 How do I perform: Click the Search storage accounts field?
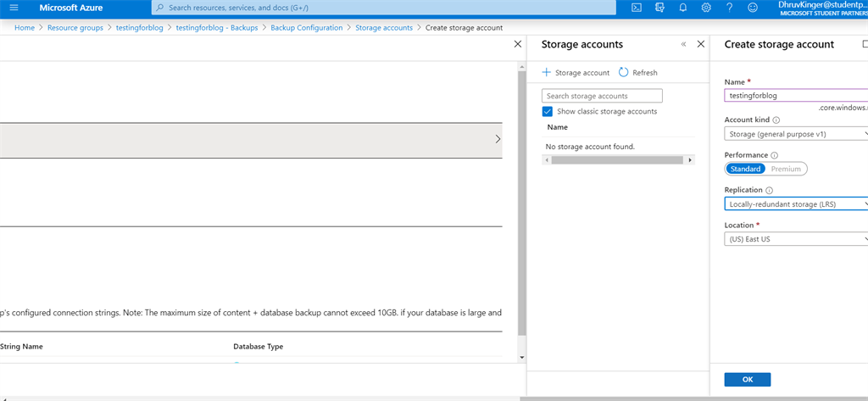tap(602, 96)
